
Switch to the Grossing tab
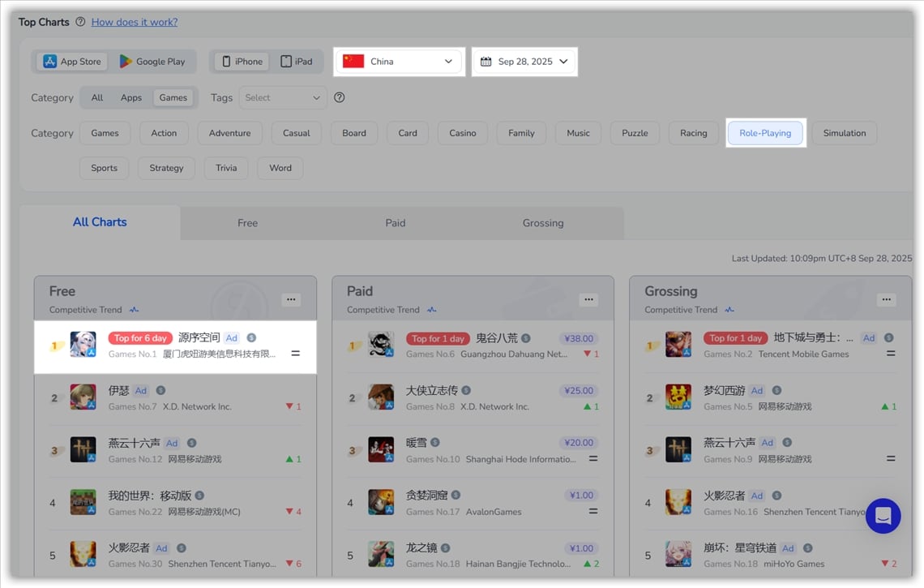pos(543,223)
